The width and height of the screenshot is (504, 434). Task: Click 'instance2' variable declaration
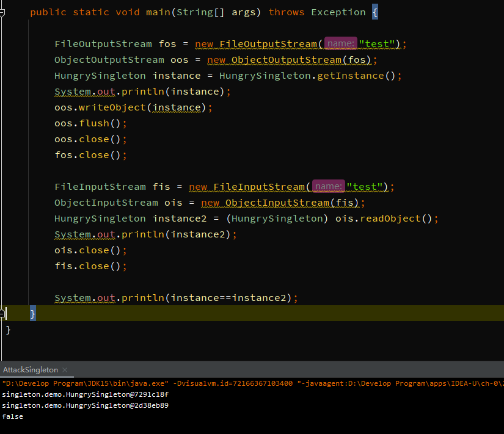[x=180, y=219]
